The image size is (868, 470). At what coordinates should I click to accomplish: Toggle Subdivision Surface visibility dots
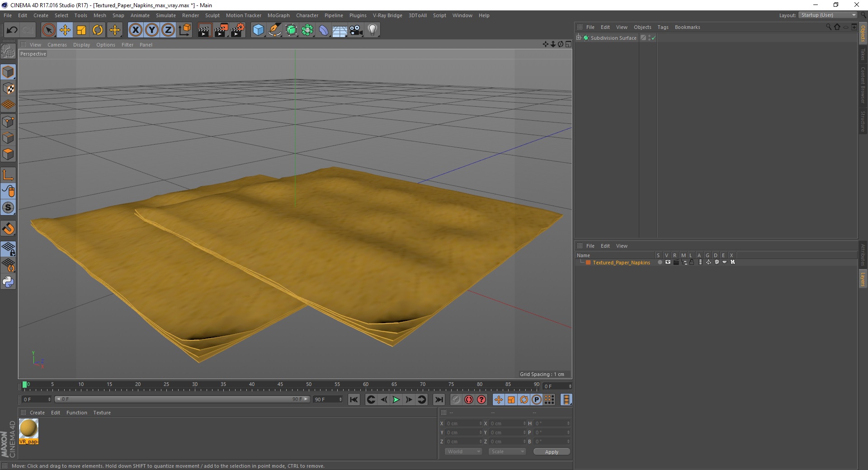(x=649, y=38)
